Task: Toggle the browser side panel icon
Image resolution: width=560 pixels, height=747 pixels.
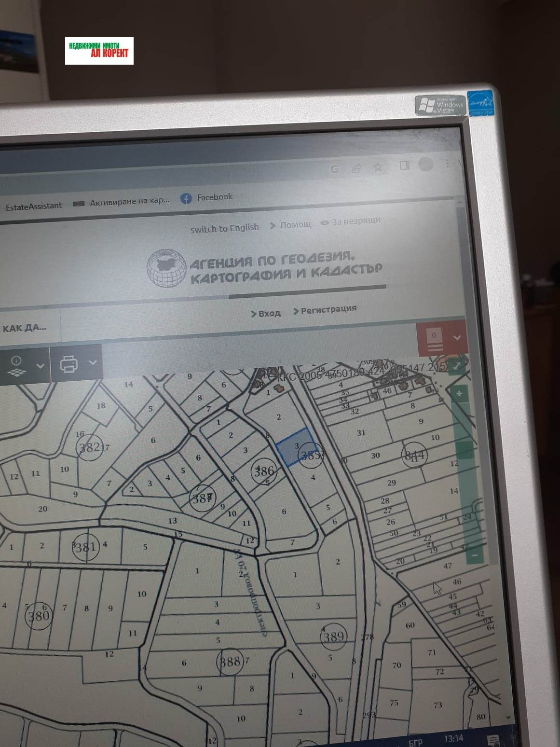Action: click(404, 166)
